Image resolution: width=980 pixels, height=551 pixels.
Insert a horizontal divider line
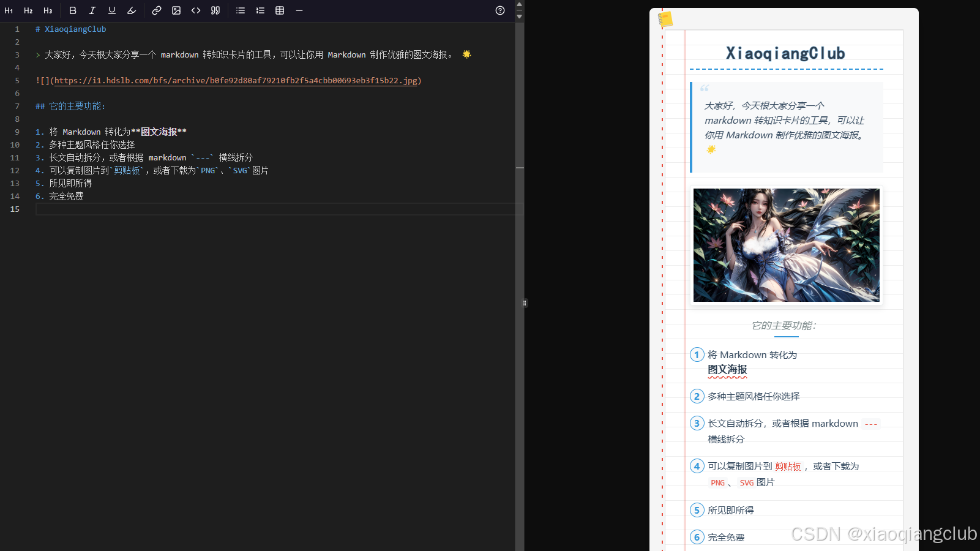pyautogui.click(x=299, y=10)
